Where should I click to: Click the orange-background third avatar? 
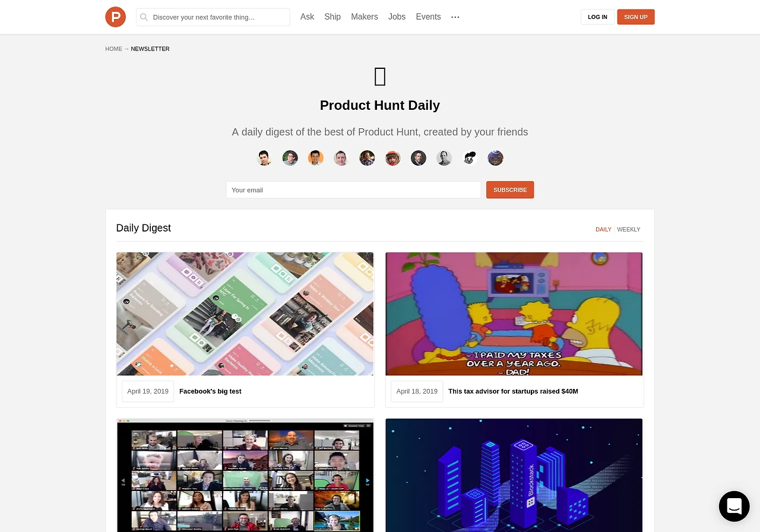[316, 158]
